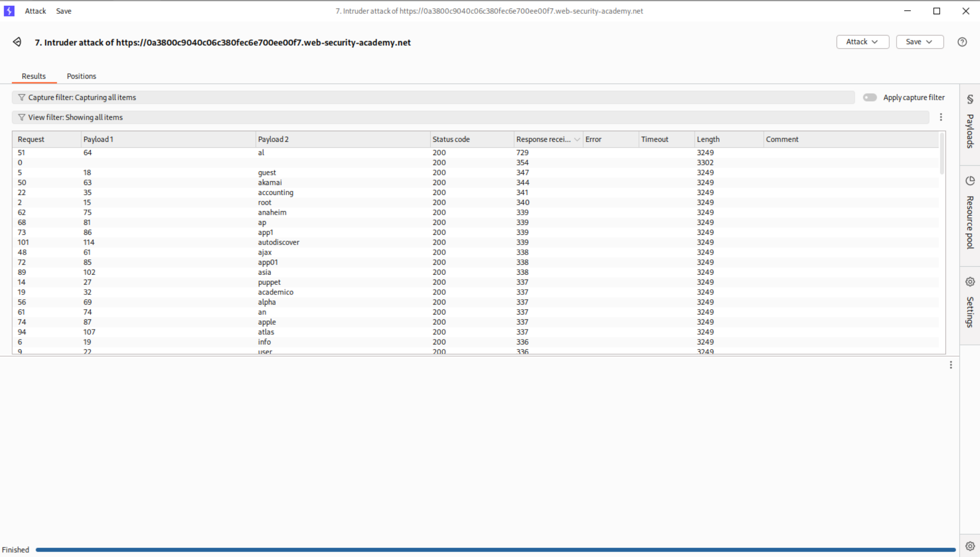
Task: Open lower pane three-dot options menu
Action: 951,365
